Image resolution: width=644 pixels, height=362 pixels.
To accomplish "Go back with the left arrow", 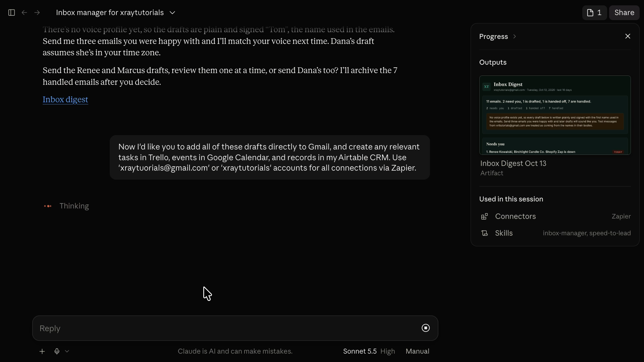I will [x=24, y=13].
